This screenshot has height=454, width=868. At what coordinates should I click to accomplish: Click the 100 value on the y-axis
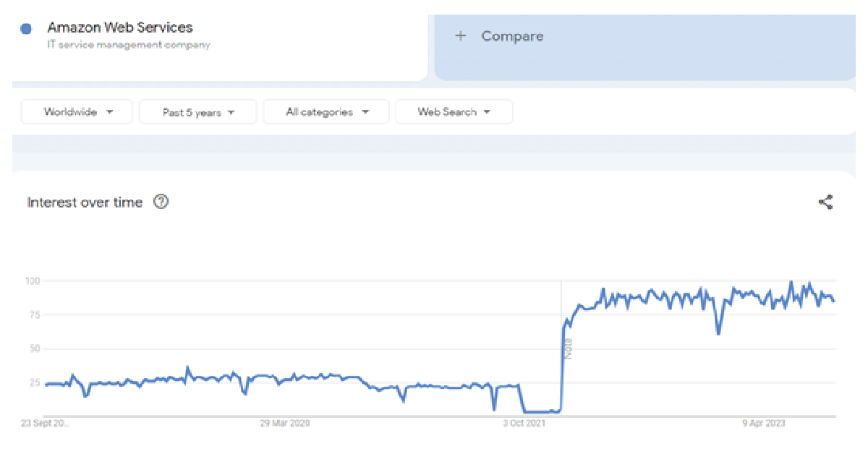(31, 280)
